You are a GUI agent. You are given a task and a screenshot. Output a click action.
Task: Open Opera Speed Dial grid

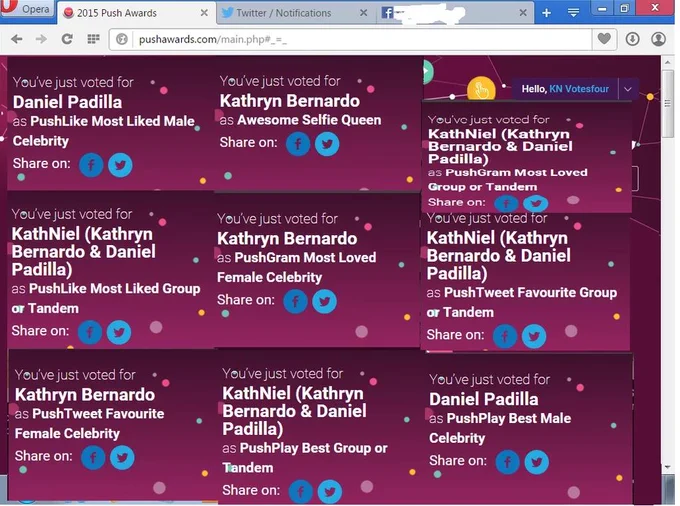coord(93,39)
